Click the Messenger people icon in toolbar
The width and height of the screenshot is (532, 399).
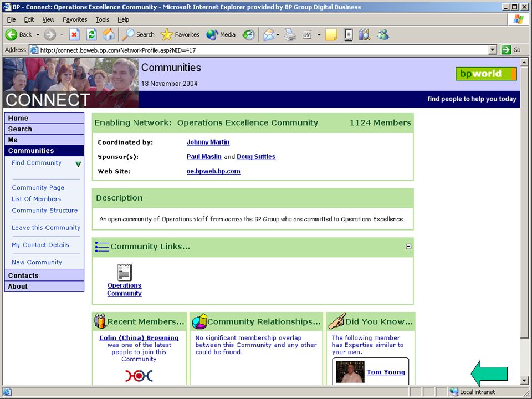click(x=383, y=34)
